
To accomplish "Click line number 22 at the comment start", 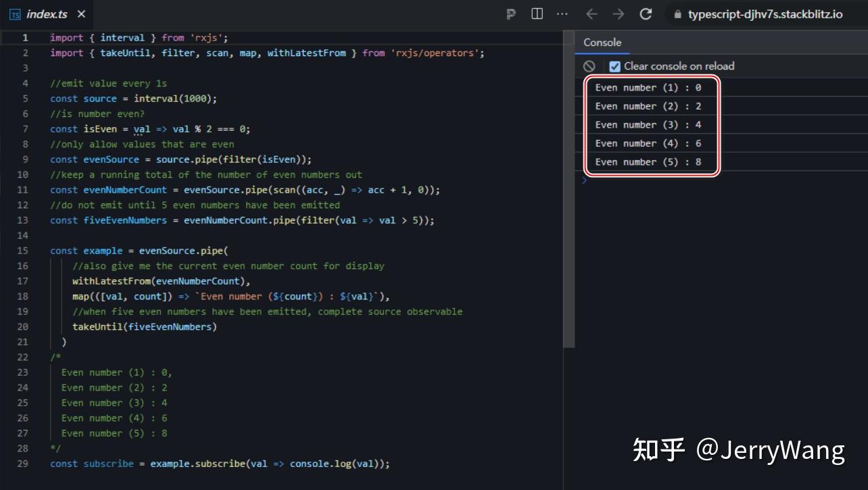I will [x=24, y=357].
